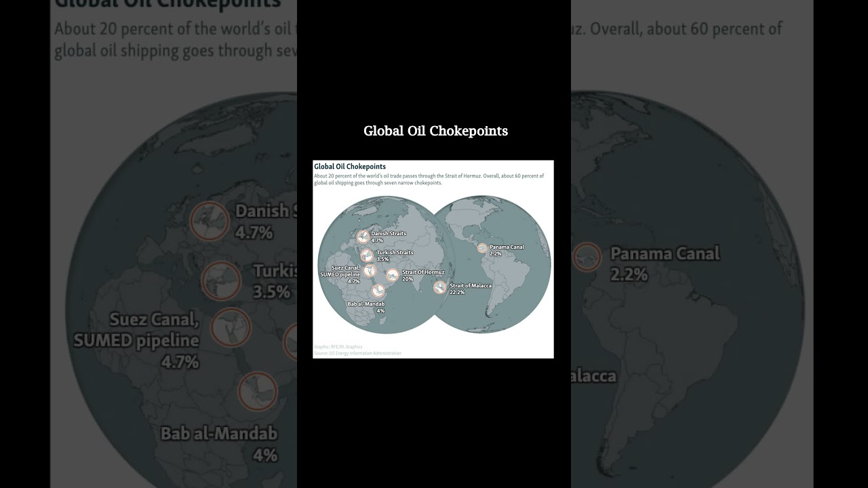The image size is (868, 488).
Task: Click the Strait of Hormuz circle marker
Action: click(393, 275)
